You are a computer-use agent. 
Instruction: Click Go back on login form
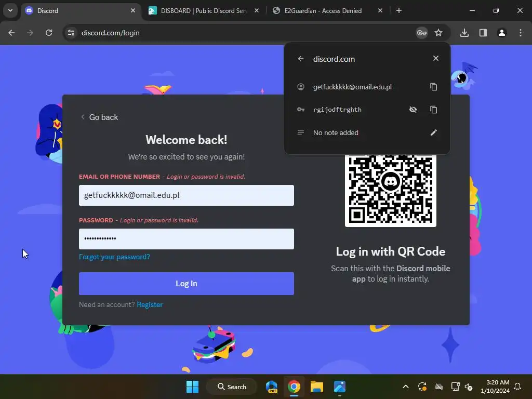[99, 117]
